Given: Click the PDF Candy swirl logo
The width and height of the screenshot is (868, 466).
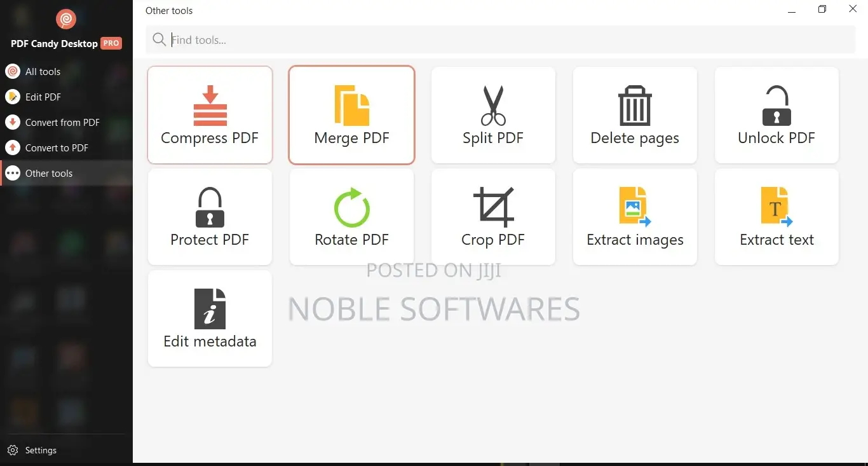Looking at the screenshot, I should 66,19.
